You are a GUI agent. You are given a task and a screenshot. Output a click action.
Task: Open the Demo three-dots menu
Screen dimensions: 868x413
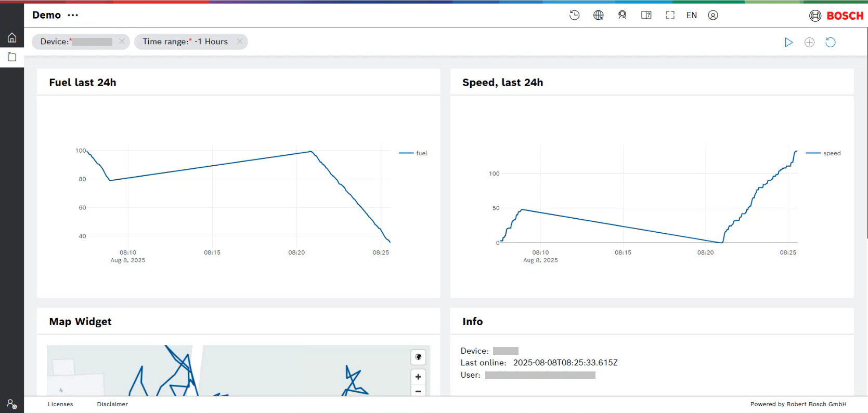(73, 15)
